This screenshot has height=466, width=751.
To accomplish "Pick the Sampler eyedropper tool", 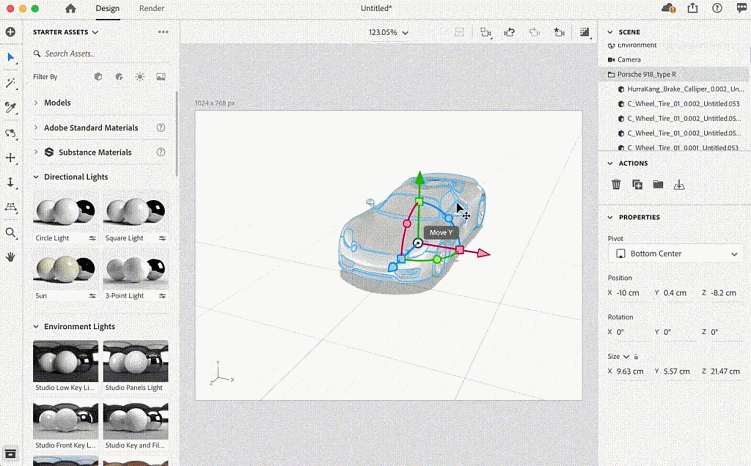I will 11,107.
